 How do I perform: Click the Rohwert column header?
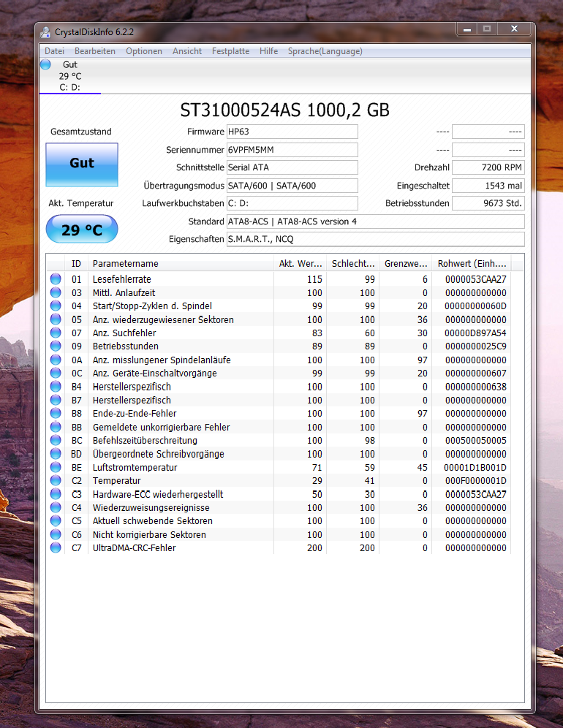click(472, 263)
